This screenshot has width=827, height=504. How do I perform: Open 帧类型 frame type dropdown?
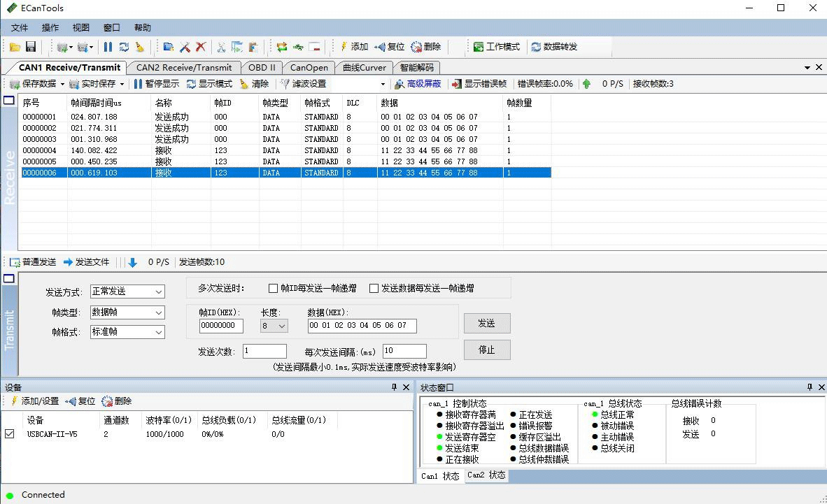point(127,312)
